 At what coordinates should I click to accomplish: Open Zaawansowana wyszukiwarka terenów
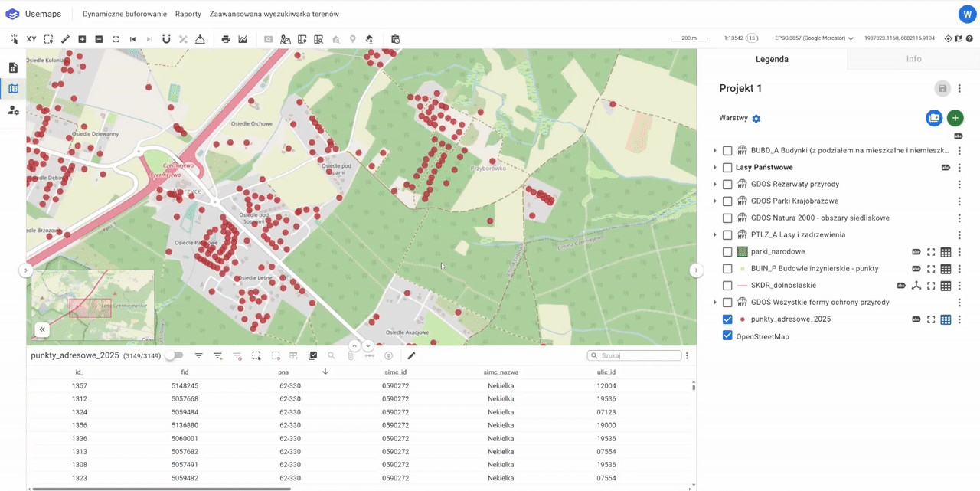point(274,14)
